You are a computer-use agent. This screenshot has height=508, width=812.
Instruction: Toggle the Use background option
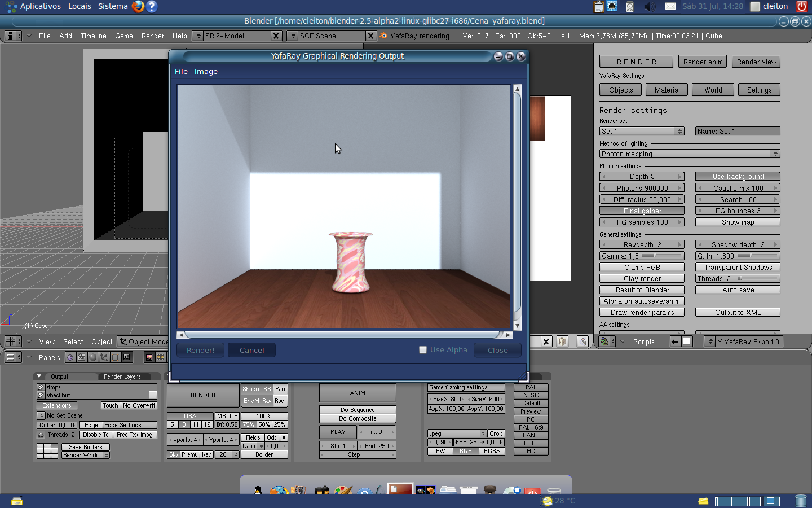click(x=738, y=177)
